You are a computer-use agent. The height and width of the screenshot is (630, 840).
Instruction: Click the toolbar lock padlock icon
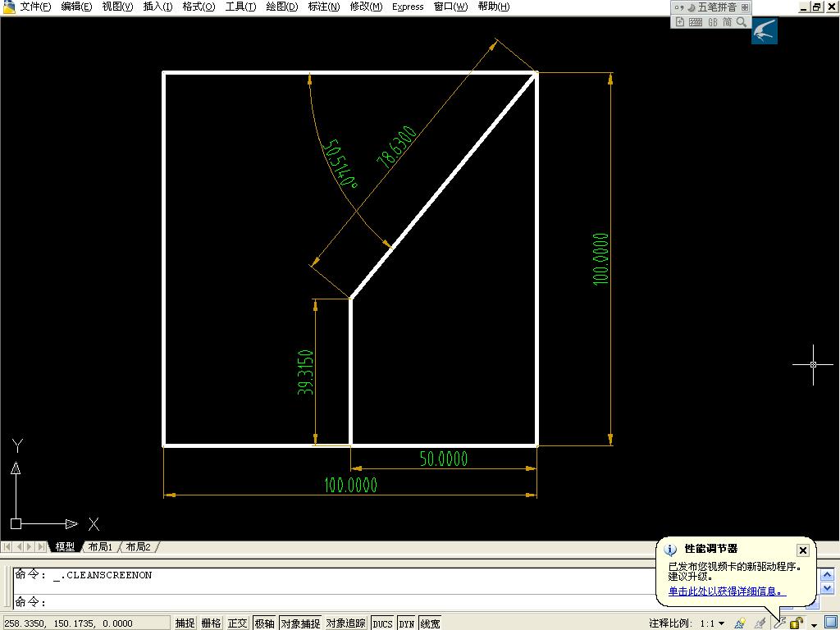point(797,623)
